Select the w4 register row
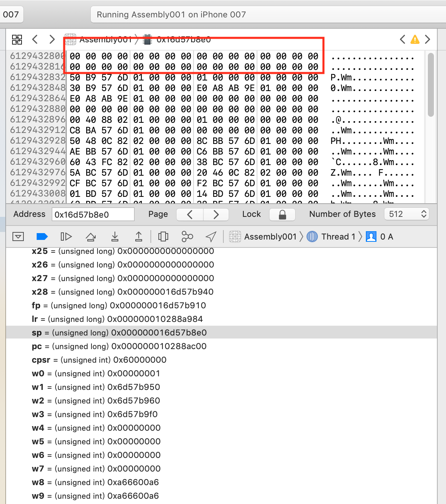Image resolution: width=446 pixels, height=504 pixels. point(221,428)
